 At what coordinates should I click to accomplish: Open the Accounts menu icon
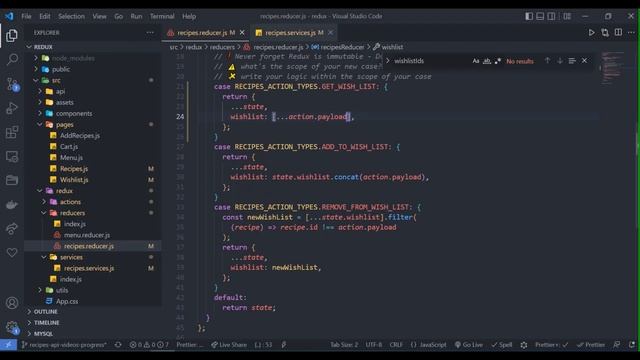click(12, 303)
